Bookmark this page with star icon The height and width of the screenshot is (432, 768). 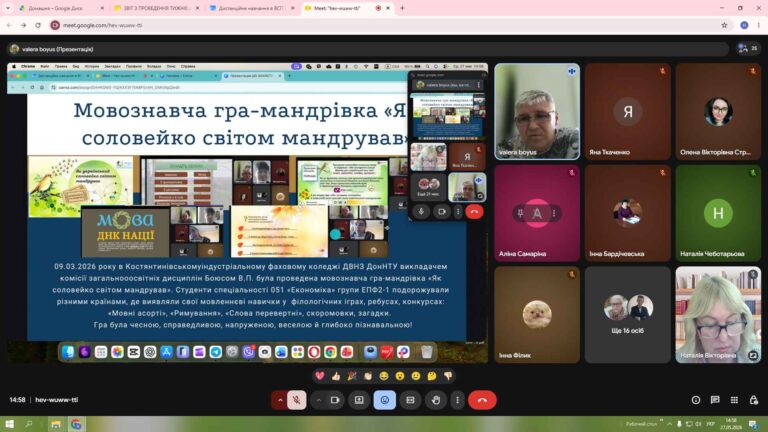coord(724,25)
